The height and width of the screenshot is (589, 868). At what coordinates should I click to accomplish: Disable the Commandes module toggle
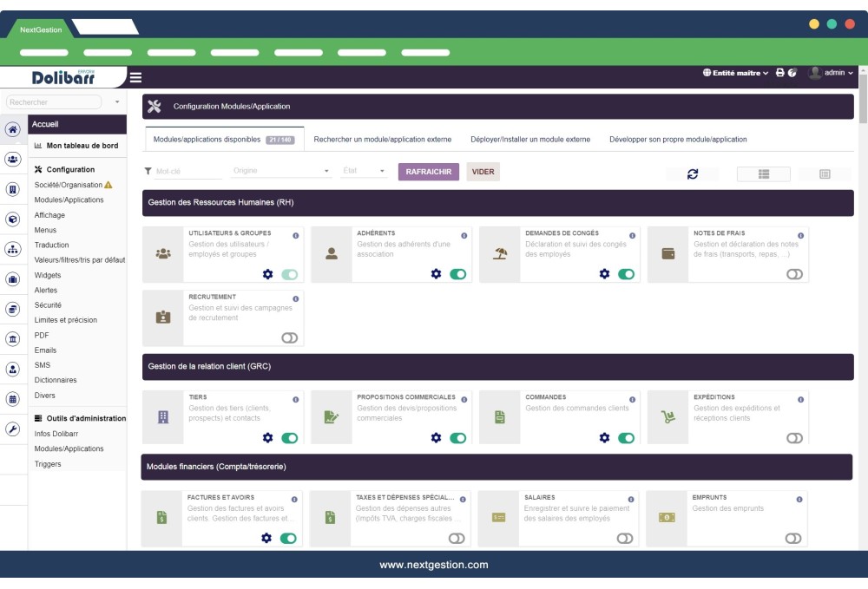[x=627, y=438]
